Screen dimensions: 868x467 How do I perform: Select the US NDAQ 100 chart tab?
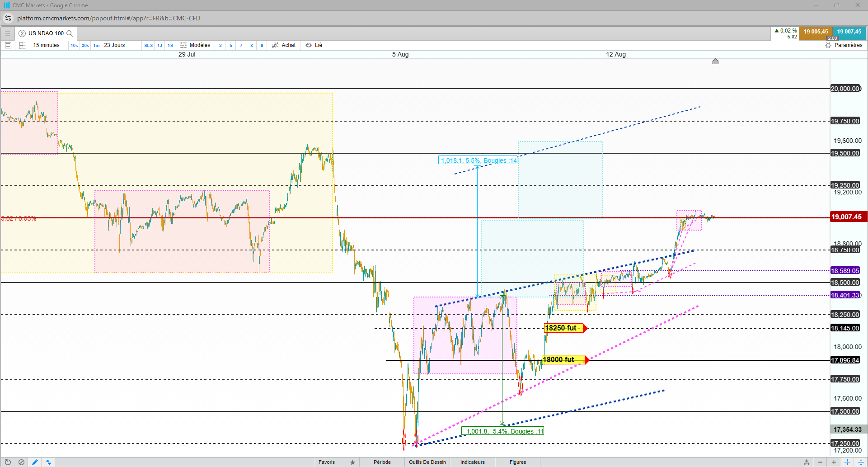tap(46, 33)
